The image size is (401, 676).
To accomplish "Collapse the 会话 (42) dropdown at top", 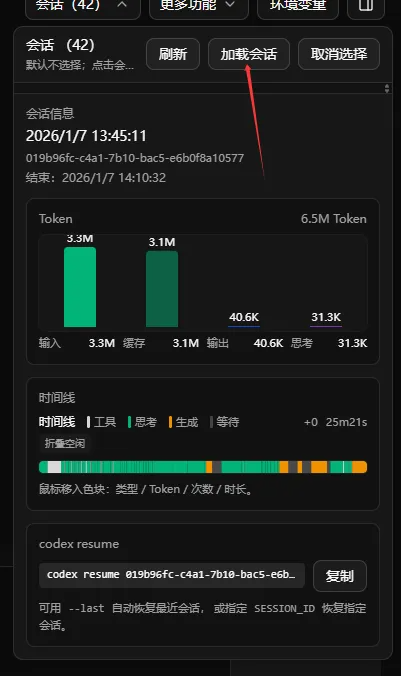I will point(83,6).
